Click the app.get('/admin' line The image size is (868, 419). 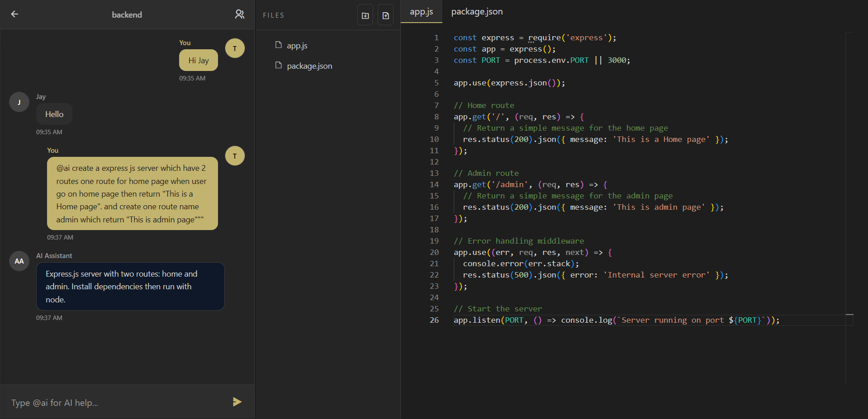tap(531, 184)
